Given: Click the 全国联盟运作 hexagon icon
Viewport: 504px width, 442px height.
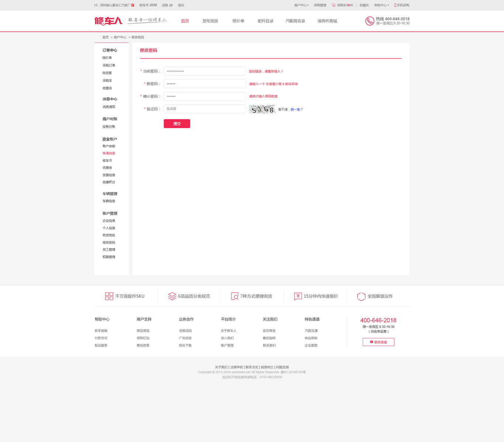Looking at the screenshot, I should pyautogui.click(x=361, y=296).
